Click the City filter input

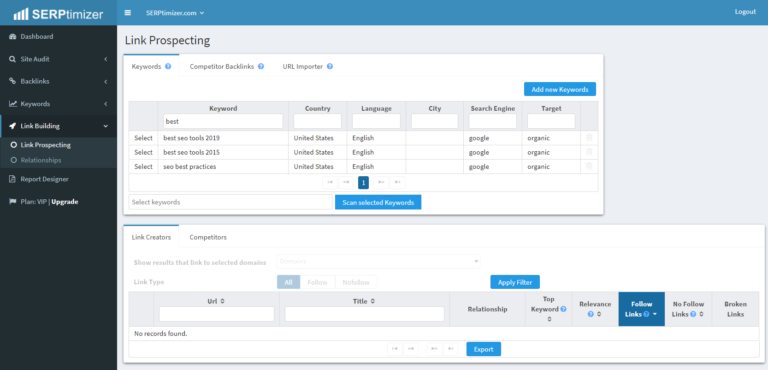click(x=434, y=121)
